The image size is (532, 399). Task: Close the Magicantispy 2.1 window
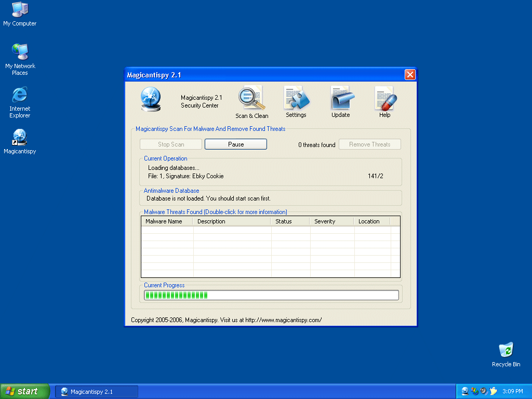[409, 75]
